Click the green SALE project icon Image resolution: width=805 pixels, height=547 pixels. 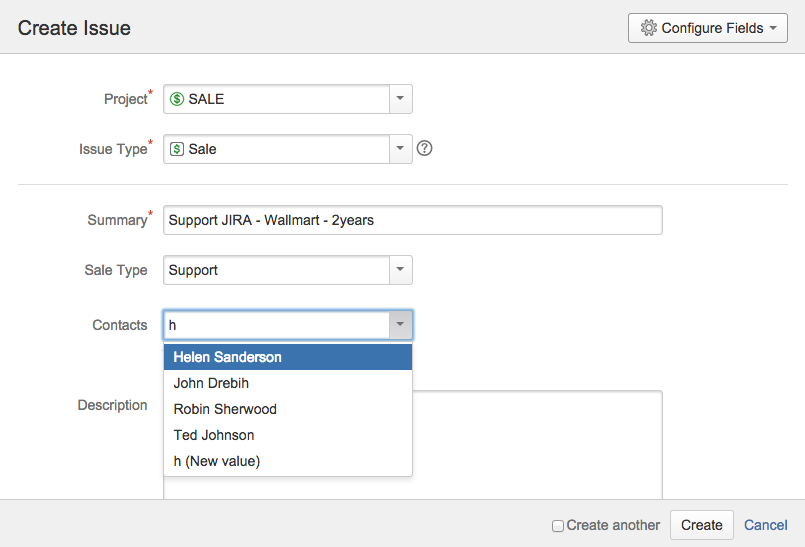[x=177, y=99]
